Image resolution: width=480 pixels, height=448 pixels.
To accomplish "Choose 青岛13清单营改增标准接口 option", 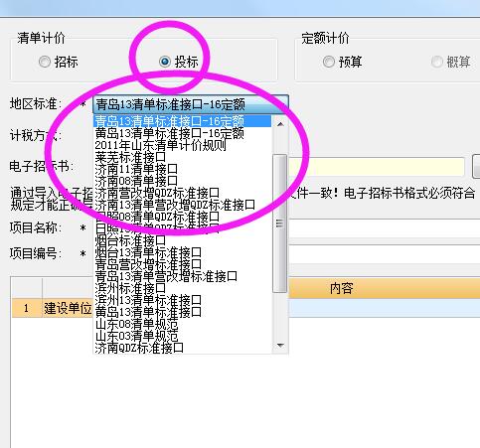I will coord(182,276).
